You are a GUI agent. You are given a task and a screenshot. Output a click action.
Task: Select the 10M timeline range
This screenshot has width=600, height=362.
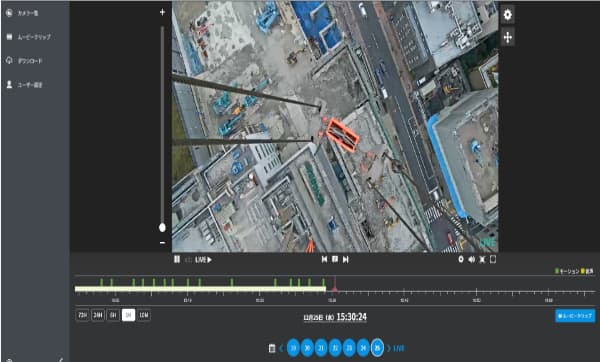(x=144, y=315)
